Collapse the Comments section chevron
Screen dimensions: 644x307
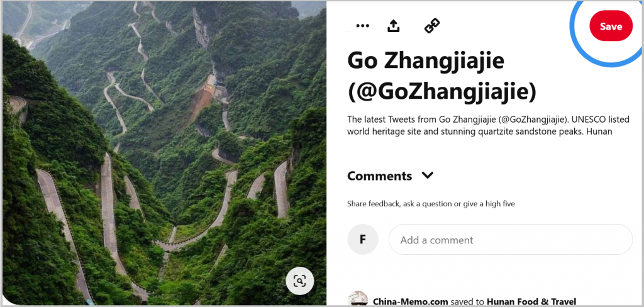pyautogui.click(x=428, y=176)
